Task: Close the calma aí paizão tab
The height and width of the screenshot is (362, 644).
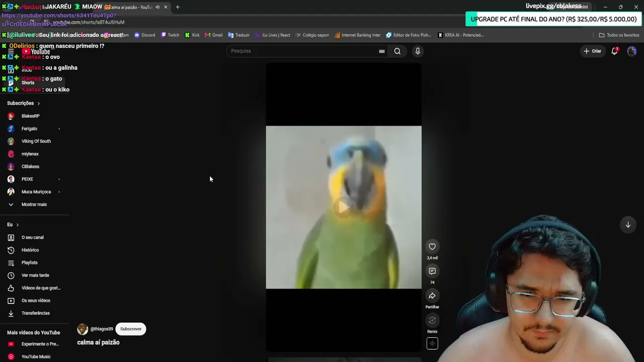Action: (166, 7)
